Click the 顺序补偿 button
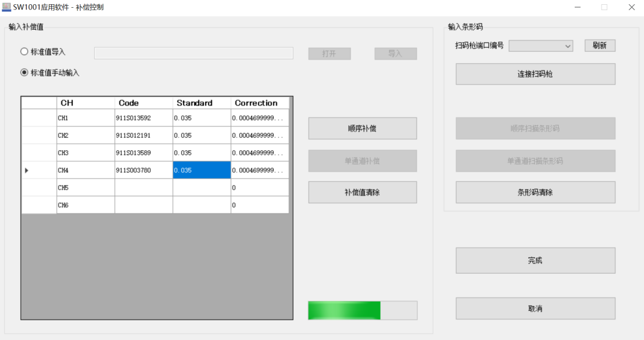 (363, 128)
